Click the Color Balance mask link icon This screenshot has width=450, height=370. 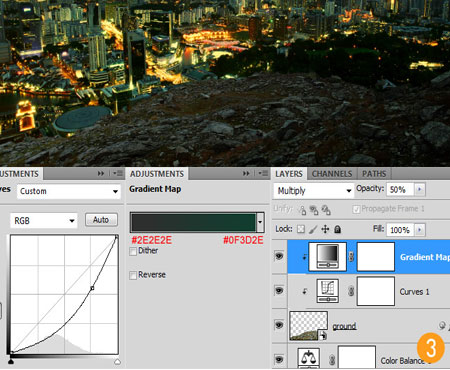pos(332,360)
